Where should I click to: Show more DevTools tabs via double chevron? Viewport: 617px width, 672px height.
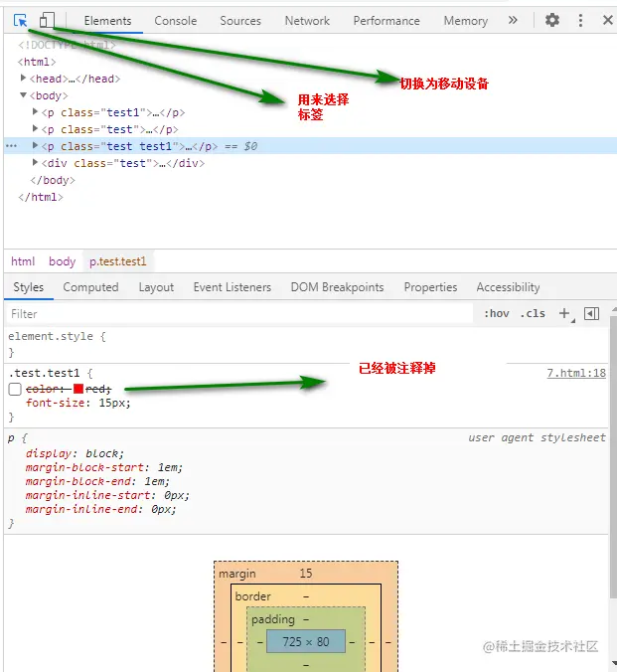(x=513, y=20)
